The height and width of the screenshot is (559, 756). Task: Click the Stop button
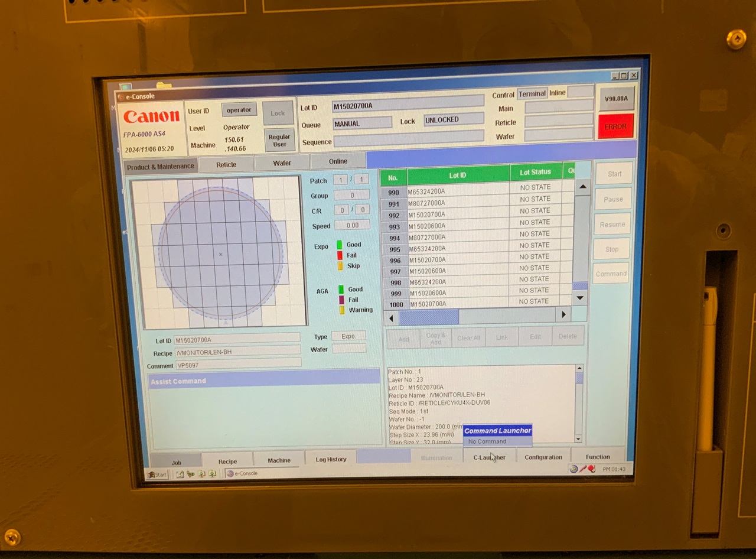[x=612, y=249]
